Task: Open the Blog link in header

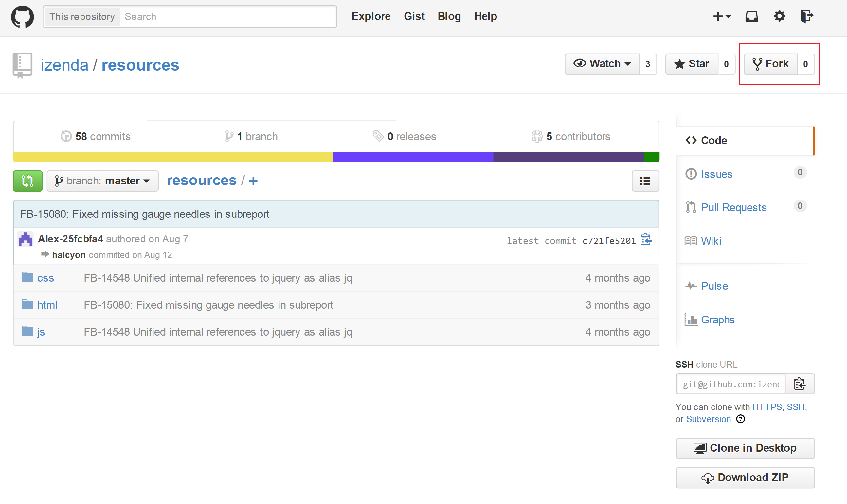Action: tap(449, 16)
